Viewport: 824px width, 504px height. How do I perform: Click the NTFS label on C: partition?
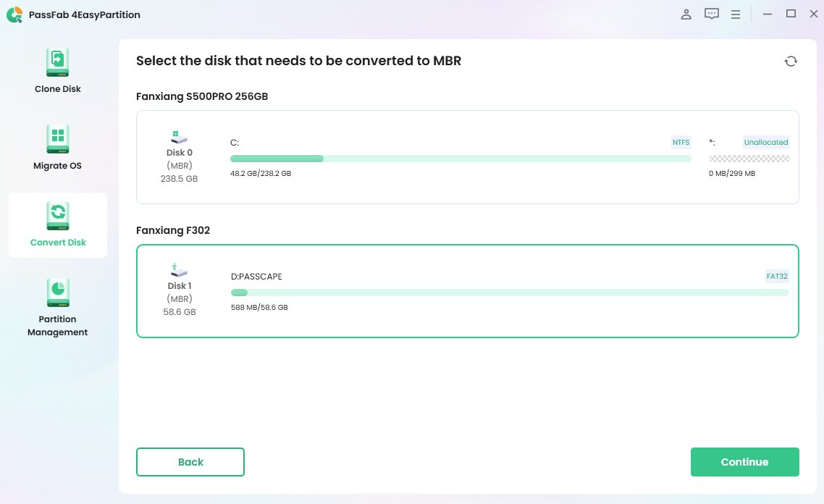tap(681, 143)
